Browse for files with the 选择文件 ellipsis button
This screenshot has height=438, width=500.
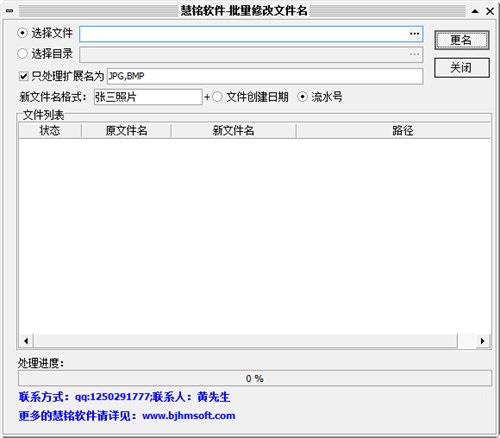[414, 34]
